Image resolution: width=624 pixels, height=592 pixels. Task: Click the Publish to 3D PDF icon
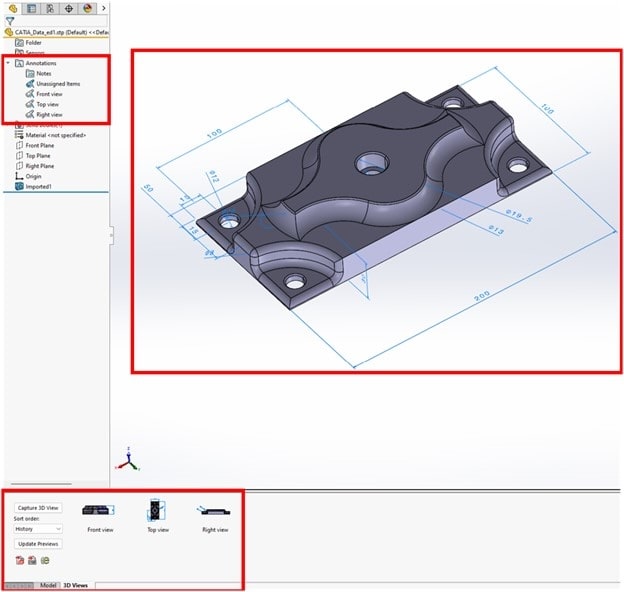20,561
